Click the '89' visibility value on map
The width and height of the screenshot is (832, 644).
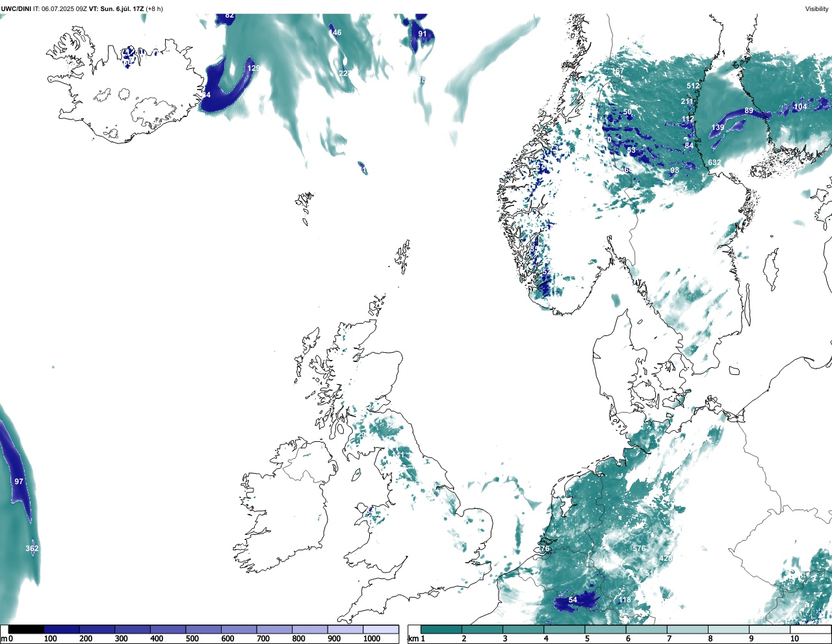tap(749, 111)
